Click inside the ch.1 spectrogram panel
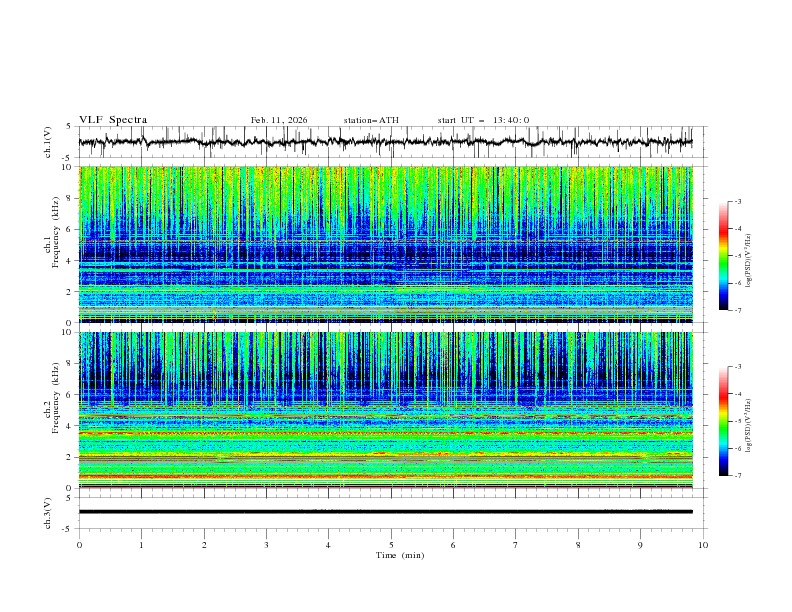This screenshot has width=792, height=612. pos(385,244)
